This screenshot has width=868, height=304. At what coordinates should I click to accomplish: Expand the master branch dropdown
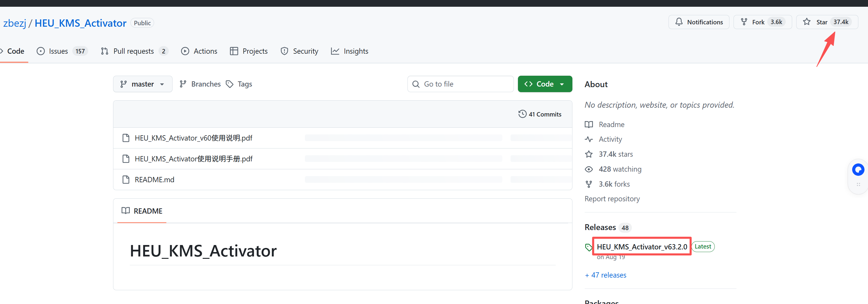pyautogui.click(x=143, y=84)
